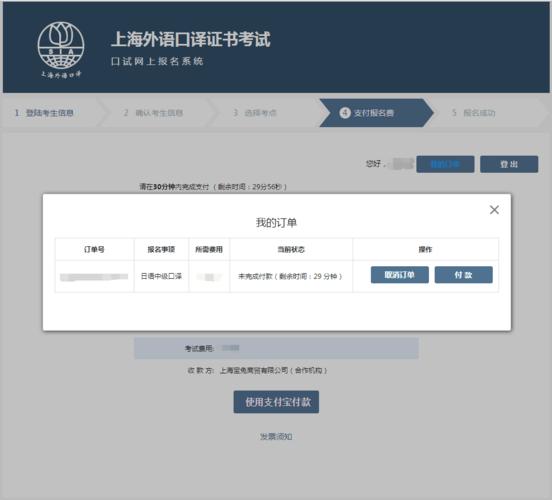Viewport: 552px width, 500px height.
Task: Click the 当前状态 column header
Action: pos(291,249)
